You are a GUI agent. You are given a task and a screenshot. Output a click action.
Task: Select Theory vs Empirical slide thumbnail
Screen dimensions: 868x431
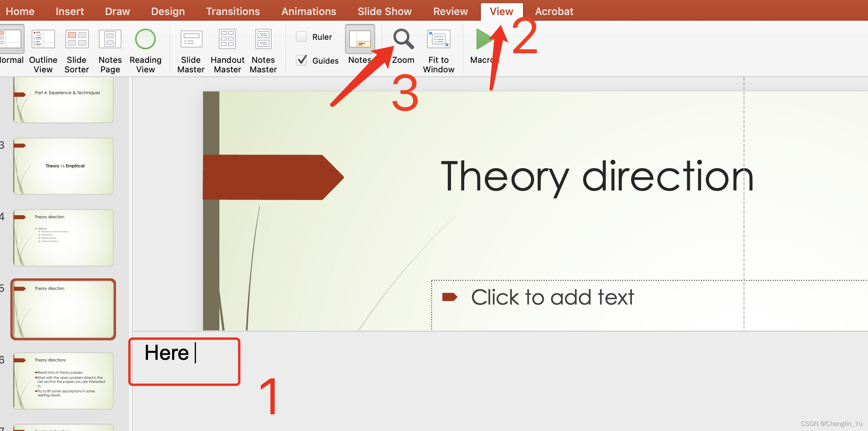point(64,166)
